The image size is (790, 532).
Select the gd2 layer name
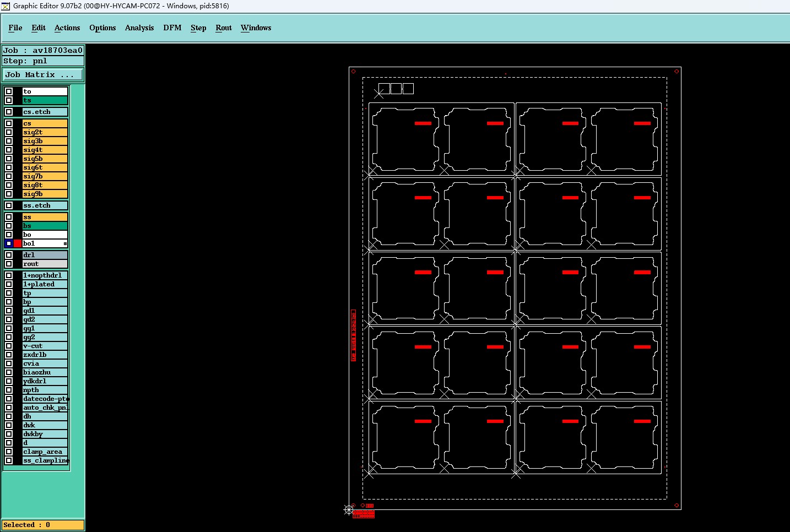(x=45, y=319)
